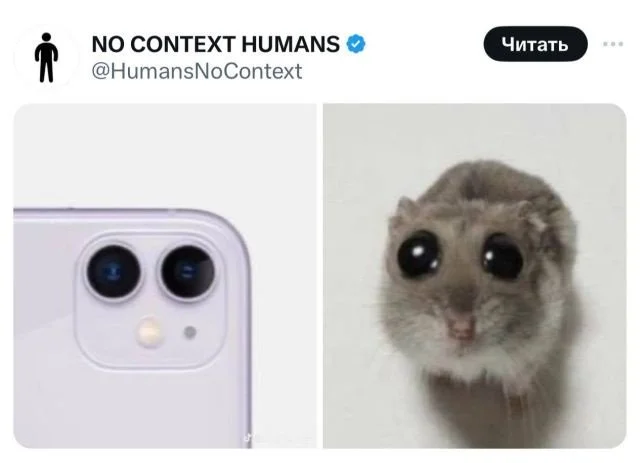
Task: Click the right camera lens on the phone
Action: tap(187, 271)
